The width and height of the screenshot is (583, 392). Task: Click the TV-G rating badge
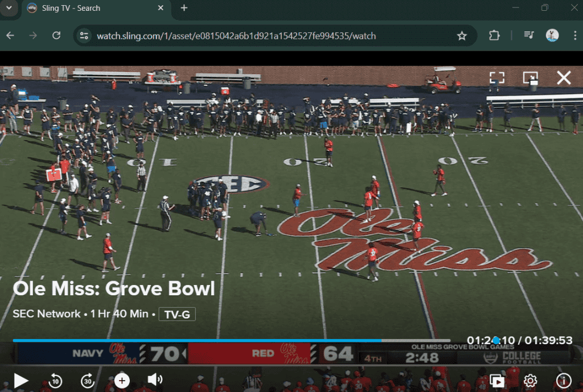(x=177, y=315)
